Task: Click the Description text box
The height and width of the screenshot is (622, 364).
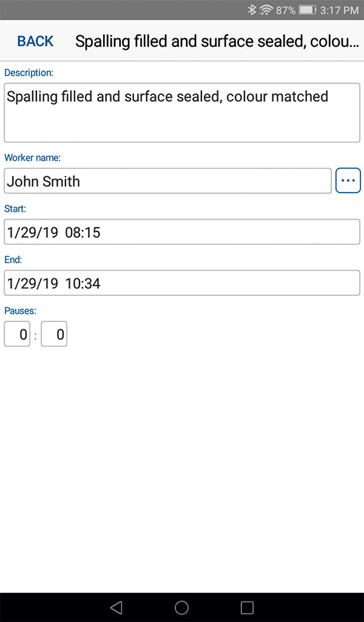Action: tap(182, 113)
